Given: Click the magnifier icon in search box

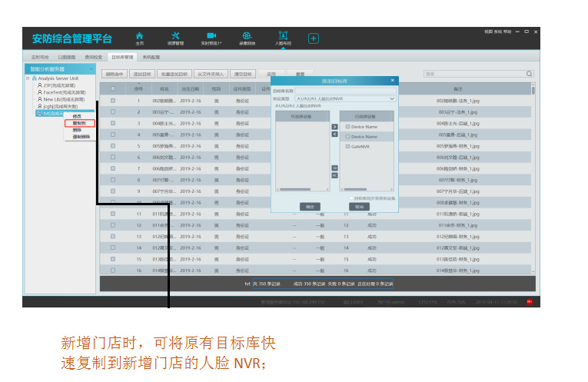Looking at the screenshot, I should coord(529,74).
